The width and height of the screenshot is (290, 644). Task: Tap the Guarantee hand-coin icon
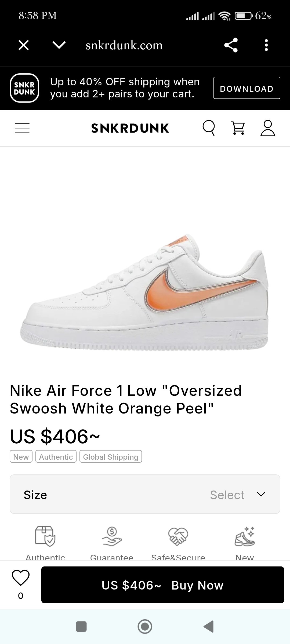pyautogui.click(x=112, y=536)
